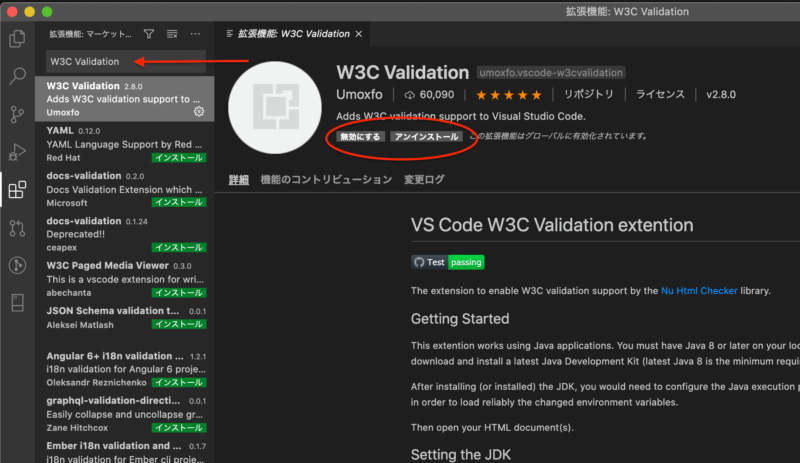Open the ライセンス license link
The width and height of the screenshot is (800, 463).
[x=660, y=94]
